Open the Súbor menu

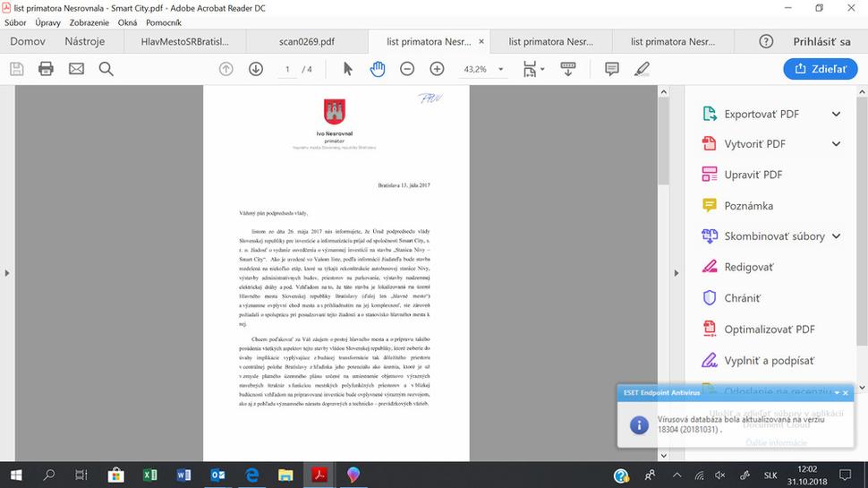pos(15,22)
